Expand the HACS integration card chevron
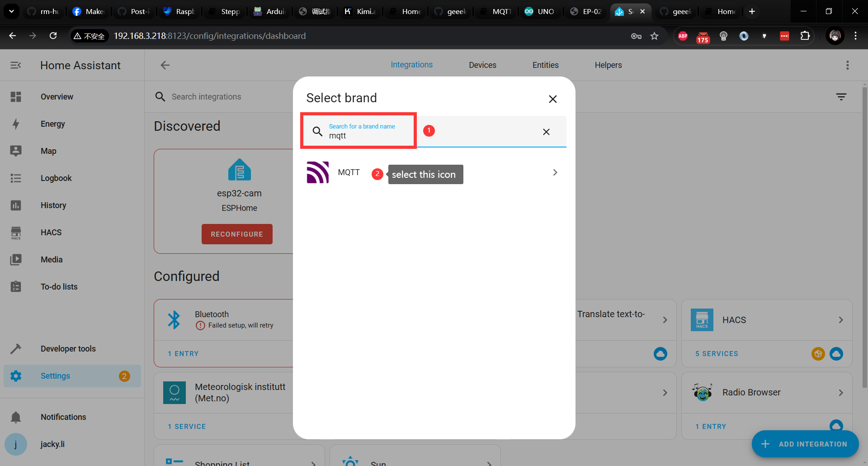The image size is (868, 466). click(x=841, y=320)
